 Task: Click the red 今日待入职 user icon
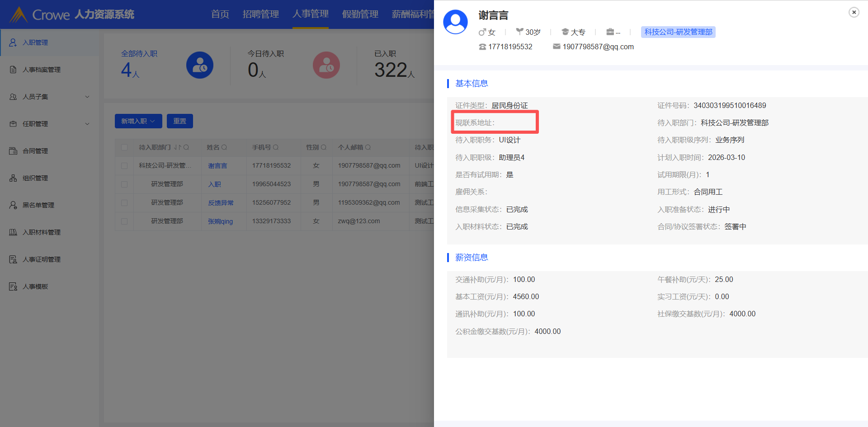[326, 65]
